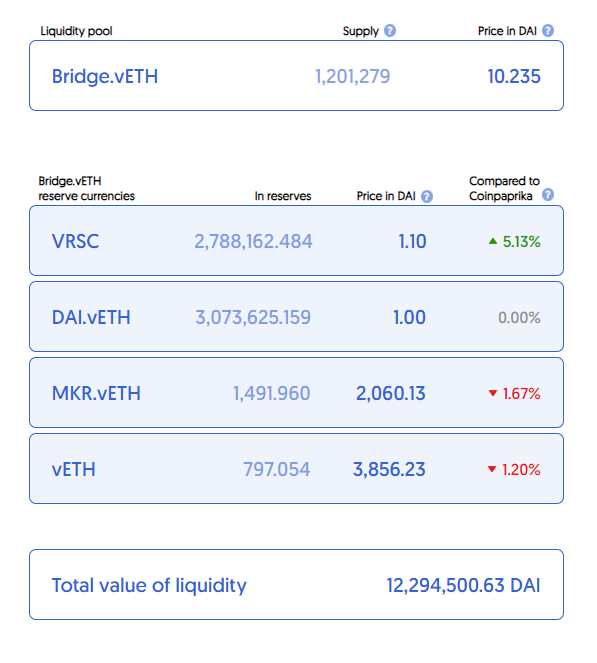Click the Bridge.vETH reserve currencies header
The height and width of the screenshot is (663, 597).
87,189
